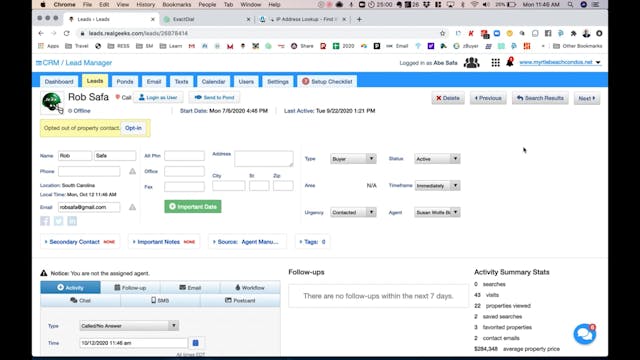Open lead's Facebook profile icon
This screenshot has height=360, width=640.
(45, 221)
